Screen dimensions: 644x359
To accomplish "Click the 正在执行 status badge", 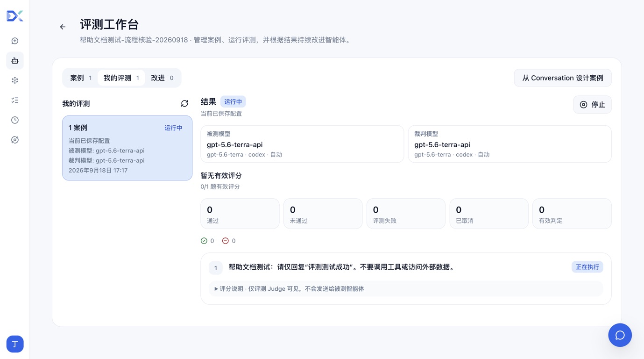I will coord(587,267).
